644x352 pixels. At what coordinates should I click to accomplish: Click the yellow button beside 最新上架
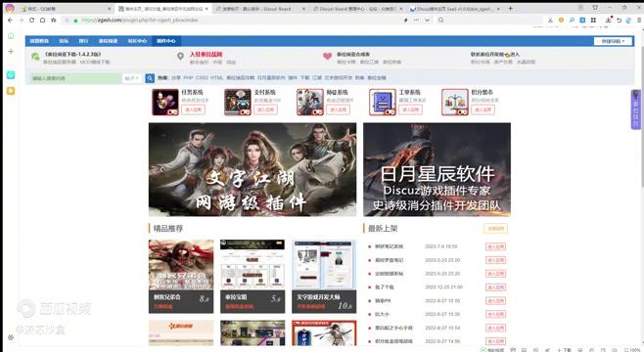point(496,229)
